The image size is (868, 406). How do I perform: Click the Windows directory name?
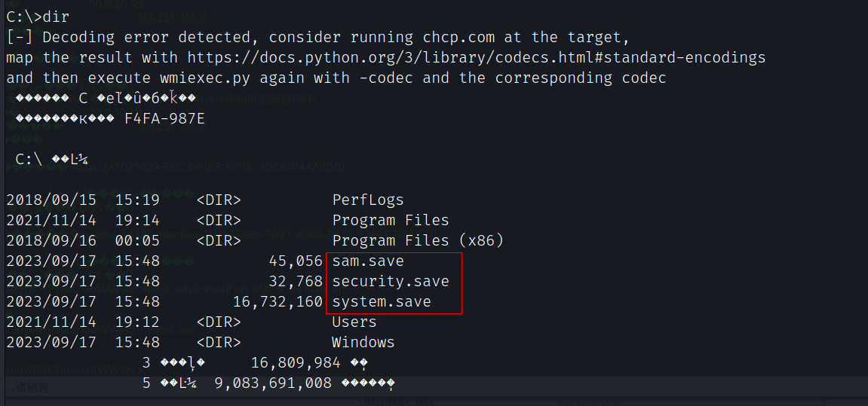363,343
